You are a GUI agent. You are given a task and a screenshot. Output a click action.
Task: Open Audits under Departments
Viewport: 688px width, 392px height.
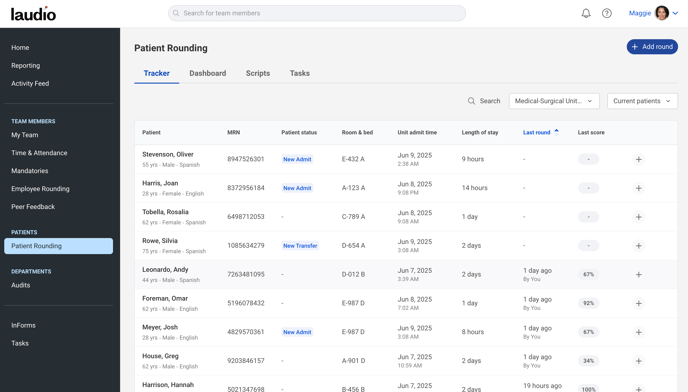coord(21,285)
